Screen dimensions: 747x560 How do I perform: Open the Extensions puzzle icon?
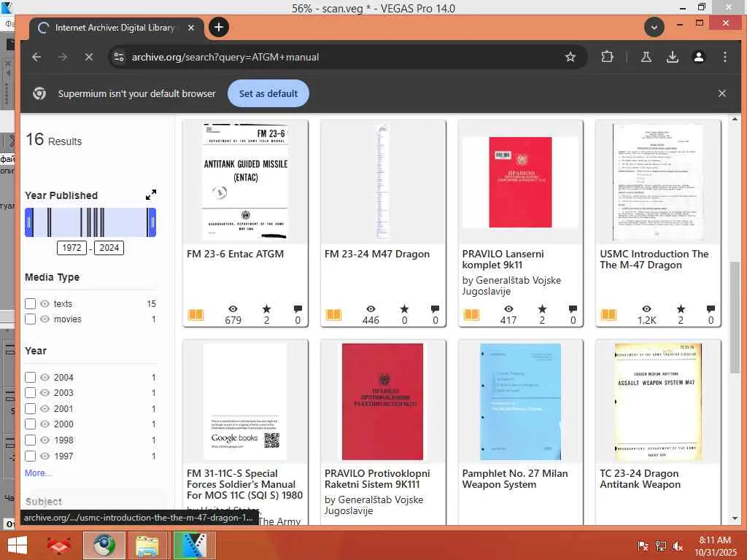coord(607,57)
